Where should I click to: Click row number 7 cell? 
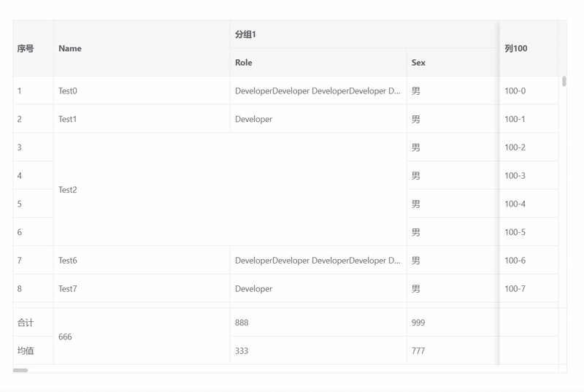[x=33, y=260]
